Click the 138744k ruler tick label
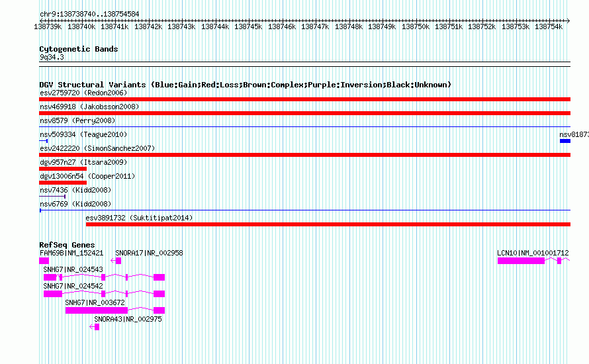Viewport: 589px width, 364px height. [215, 26]
